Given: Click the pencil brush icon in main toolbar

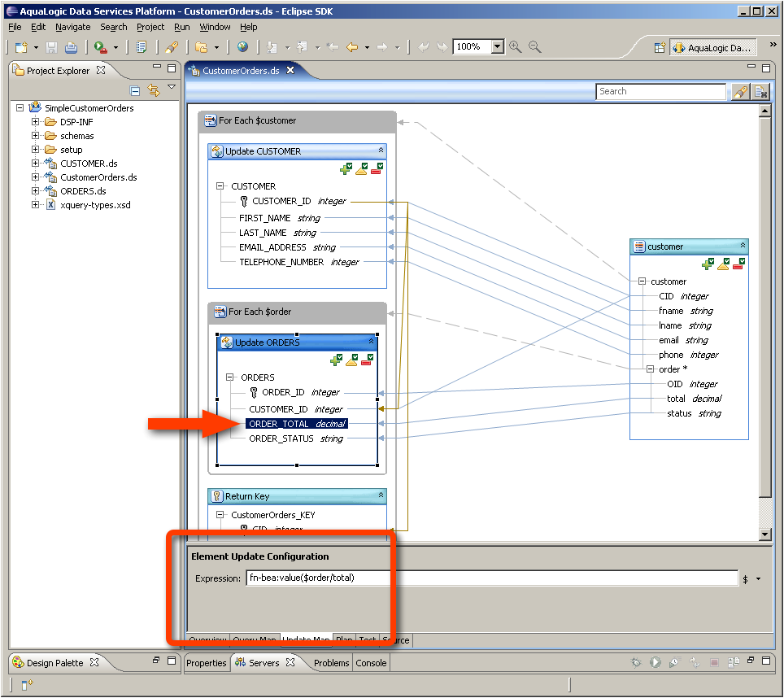Looking at the screenshot, I should [172, 47].
